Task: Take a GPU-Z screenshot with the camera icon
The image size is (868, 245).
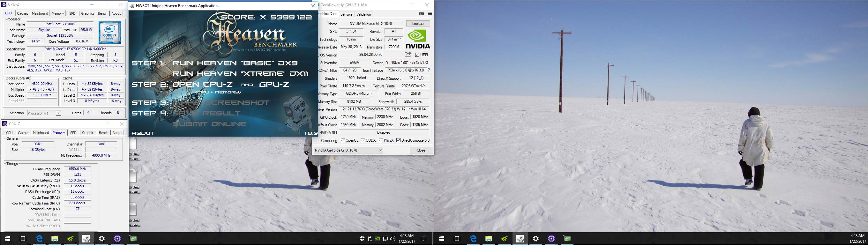Action: click(421, 13)
